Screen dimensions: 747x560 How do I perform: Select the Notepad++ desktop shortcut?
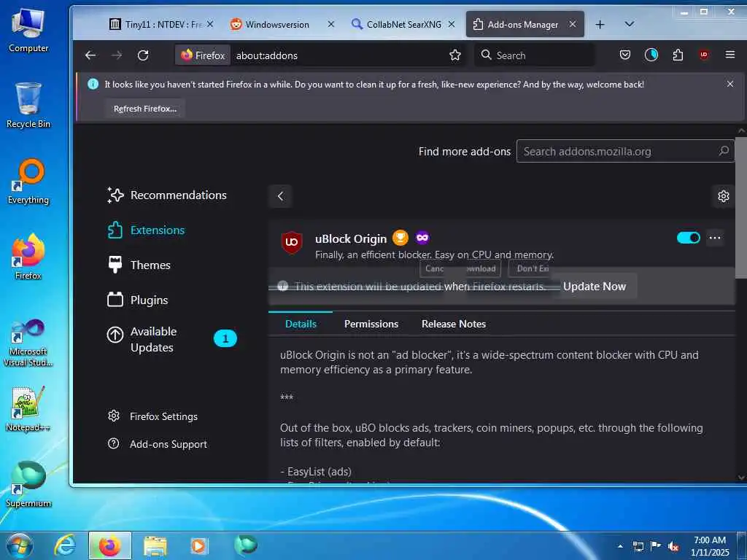pos(28,409)
